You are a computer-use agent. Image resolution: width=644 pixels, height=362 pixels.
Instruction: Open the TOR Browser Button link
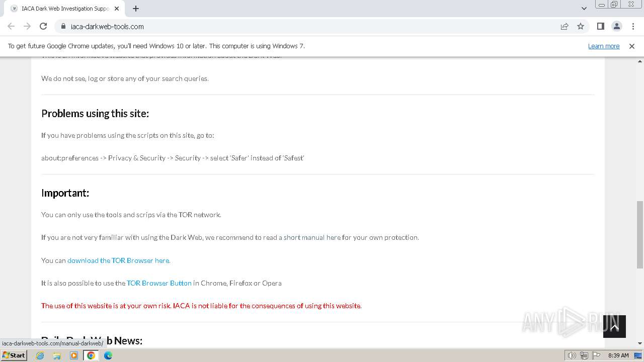[159, 283]
